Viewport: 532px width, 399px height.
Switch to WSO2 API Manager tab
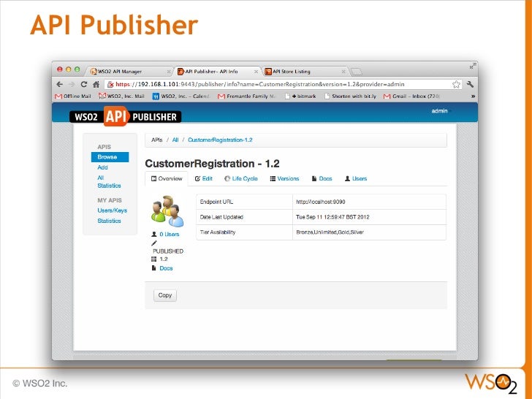129,72
